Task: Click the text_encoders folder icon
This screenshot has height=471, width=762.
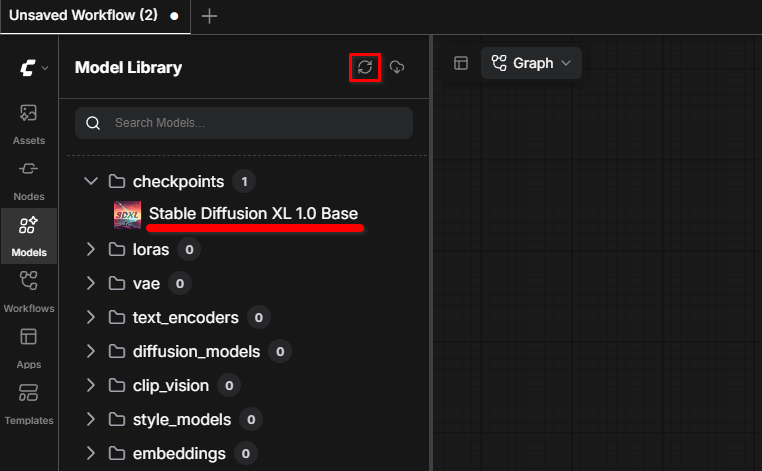Action: [x=117, y=317]
